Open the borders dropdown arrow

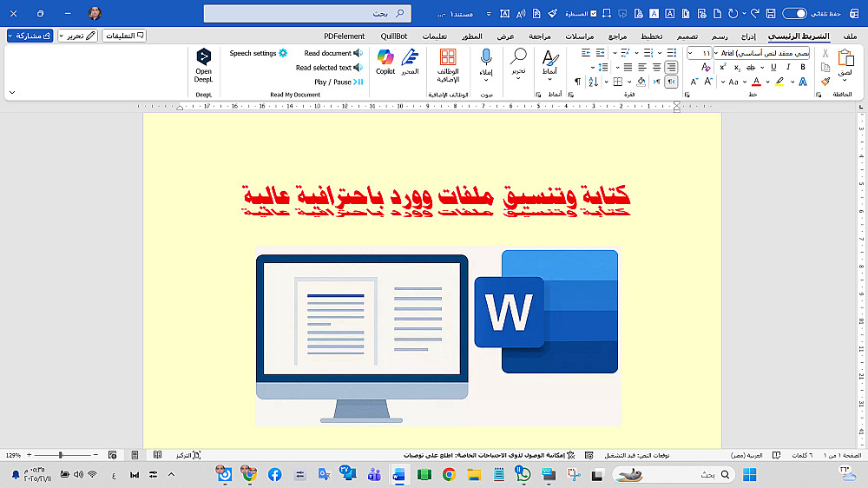coord(606,82)
